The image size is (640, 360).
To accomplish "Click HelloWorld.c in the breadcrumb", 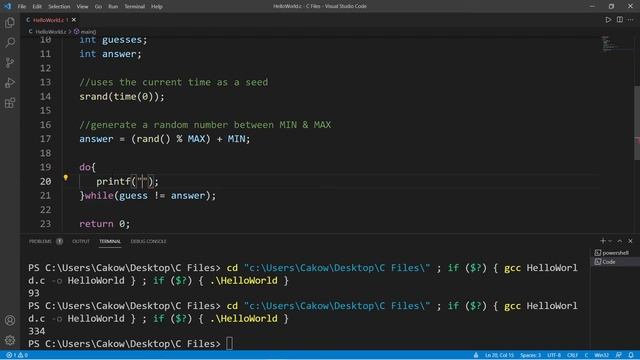I will click(x=51, y=31).
